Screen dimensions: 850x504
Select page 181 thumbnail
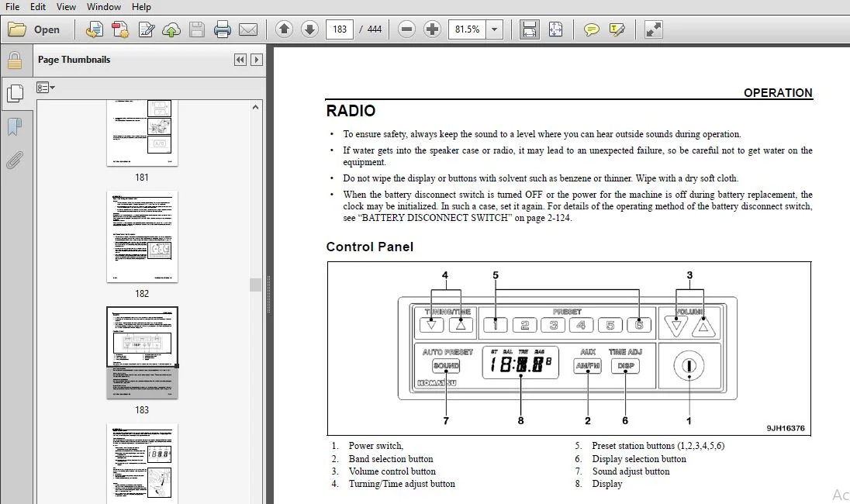click(142, 133)
